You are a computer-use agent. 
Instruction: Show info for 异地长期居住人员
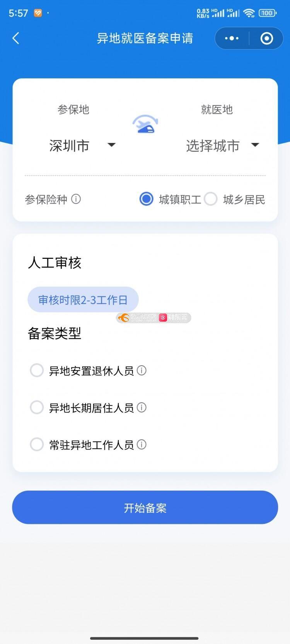pyautogui.click(x=142, y=408)
